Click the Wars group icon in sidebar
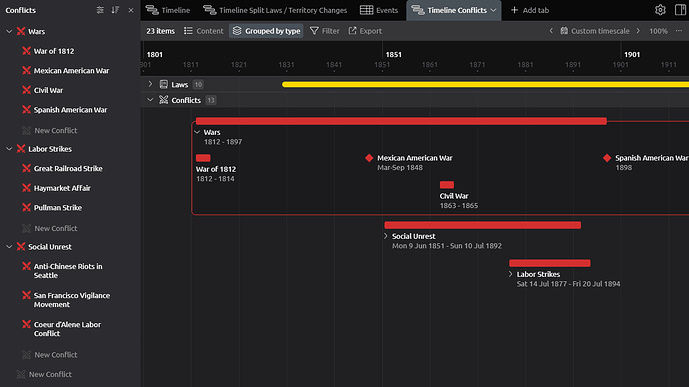The image size is (689, 387). pyautogui.click(x=21, y=32)
